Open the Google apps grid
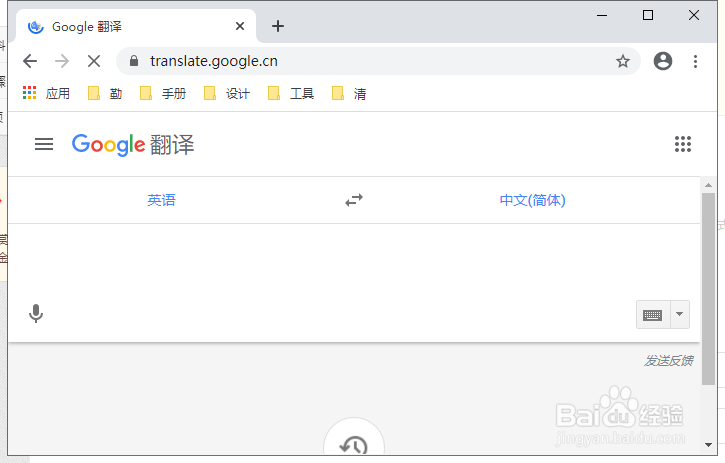Image resolution: width=725 pixels, height=463 pixels. pos(682,144)
